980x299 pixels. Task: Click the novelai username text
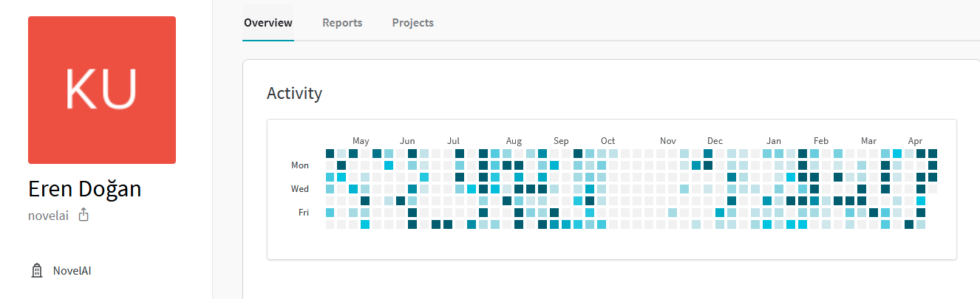click(x=48, y=216)
